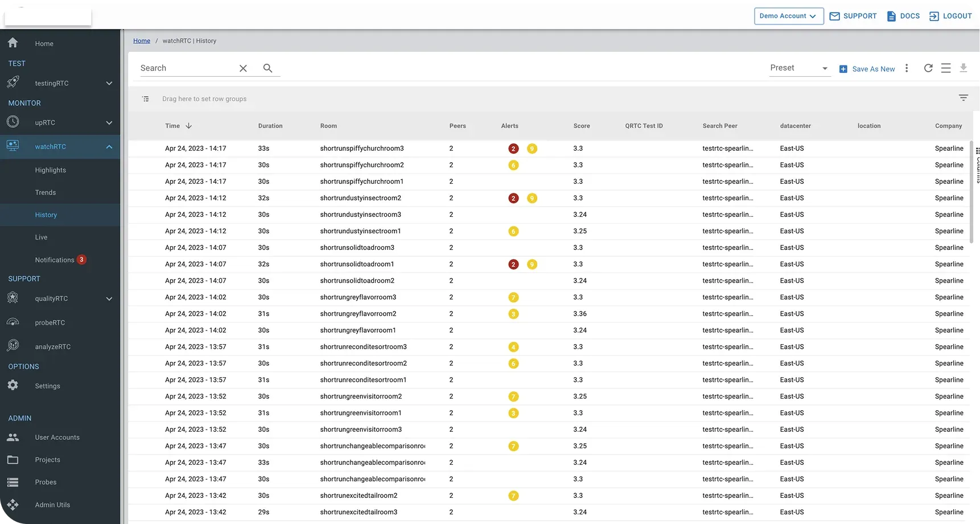Click the table filter icon

point(963,98)
